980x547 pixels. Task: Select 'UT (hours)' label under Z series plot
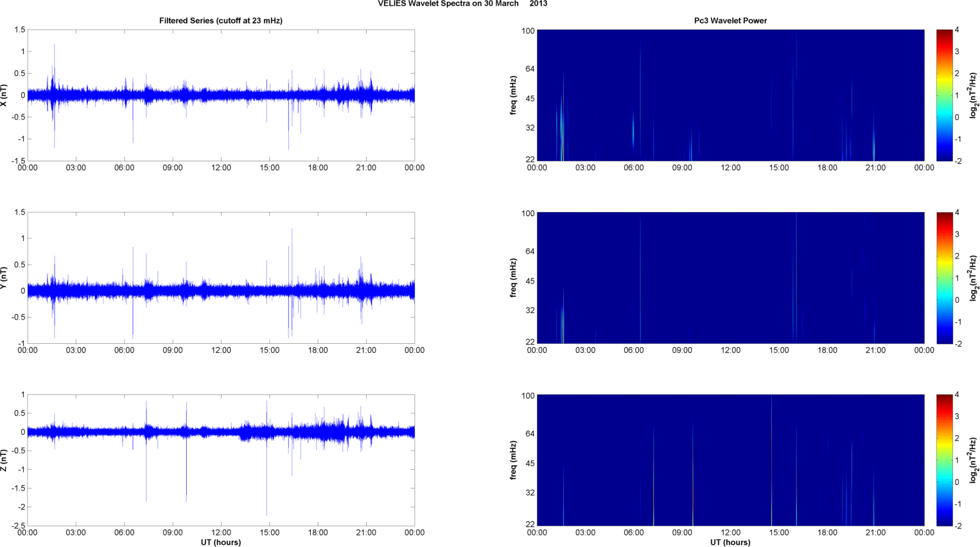pyautogui.click(x=221, y=543)
